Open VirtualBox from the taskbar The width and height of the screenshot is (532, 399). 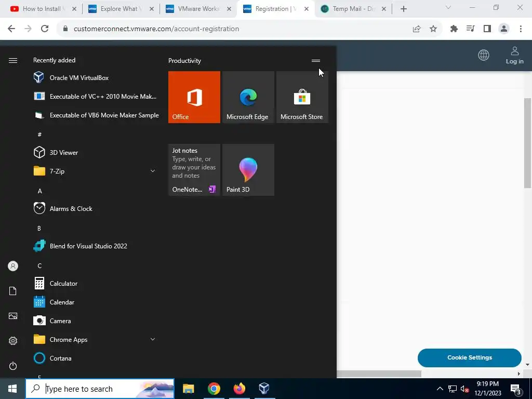coord(264,389)
